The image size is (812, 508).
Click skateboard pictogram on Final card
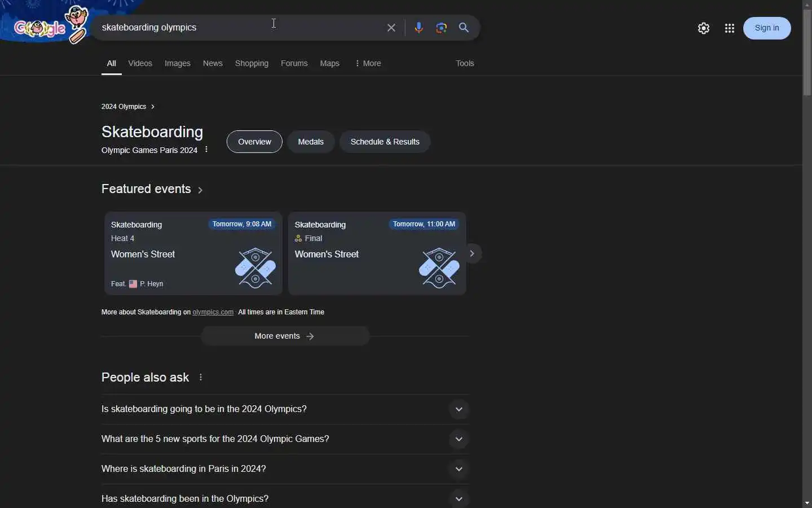tap(440, 268)
